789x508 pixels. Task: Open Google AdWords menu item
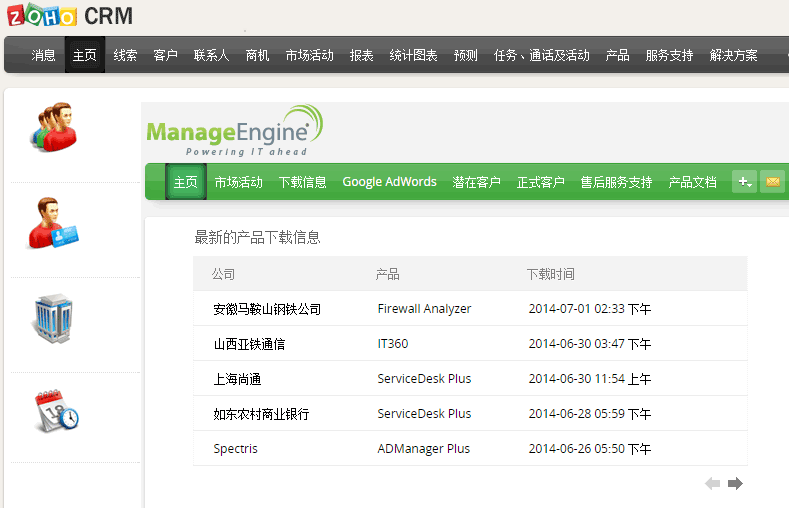click(389, 182)
